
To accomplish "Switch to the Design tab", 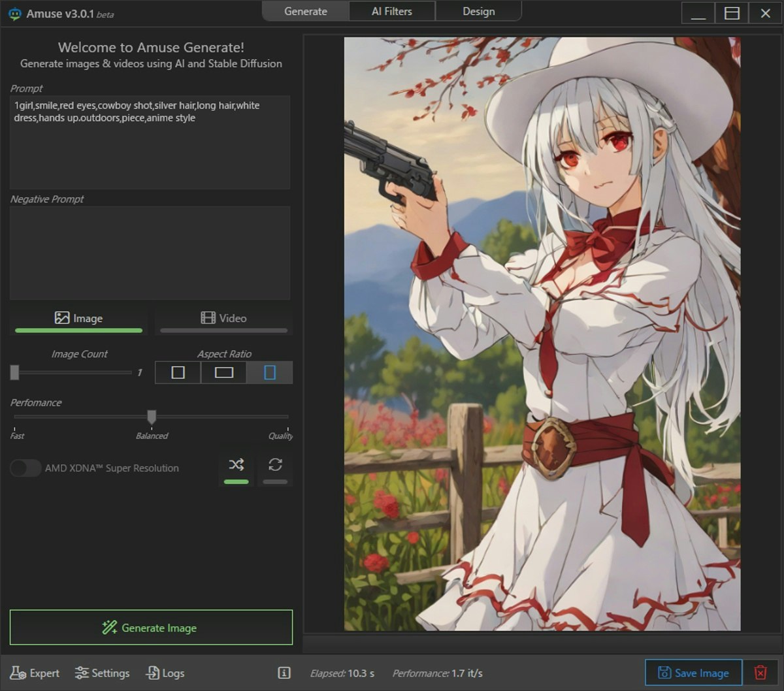I will pyautogui.click(x=478, y=12).
